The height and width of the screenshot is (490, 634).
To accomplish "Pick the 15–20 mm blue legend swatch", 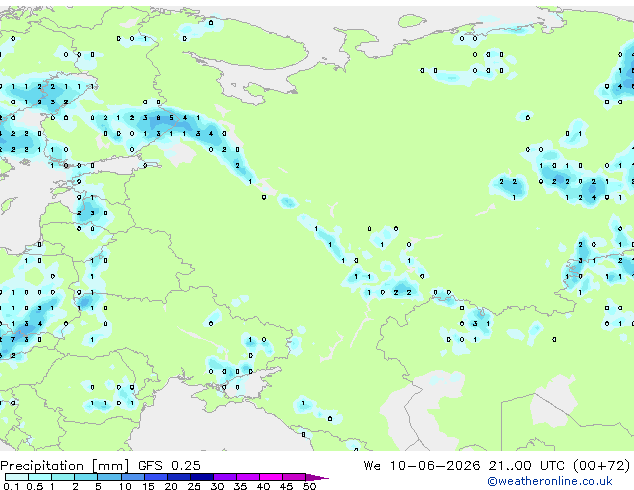I will pyautogui.click(x=156, y=477).
